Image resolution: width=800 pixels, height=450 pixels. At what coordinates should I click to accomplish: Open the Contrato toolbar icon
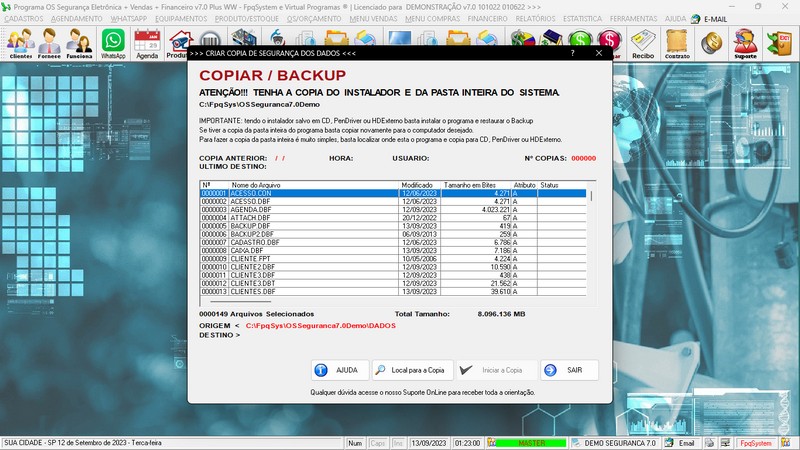click(x=678, y=44)
